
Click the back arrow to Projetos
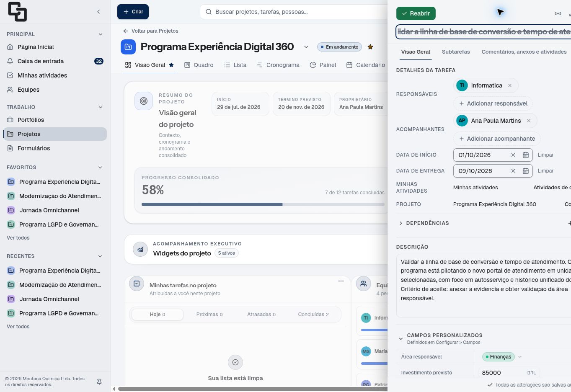126,31
